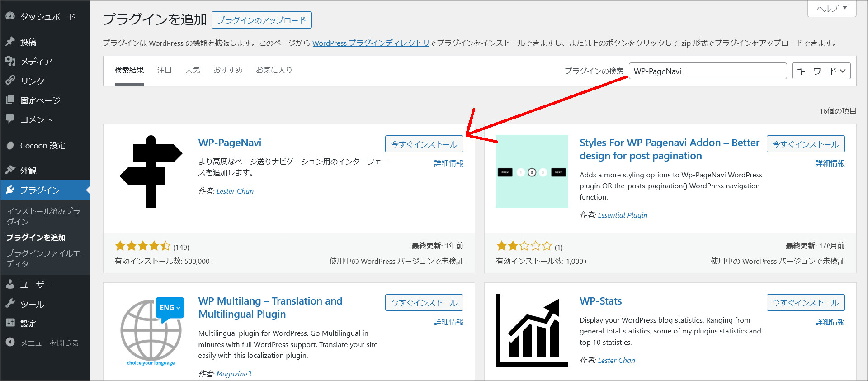Switch to the 人気 tab

(193, 70)
